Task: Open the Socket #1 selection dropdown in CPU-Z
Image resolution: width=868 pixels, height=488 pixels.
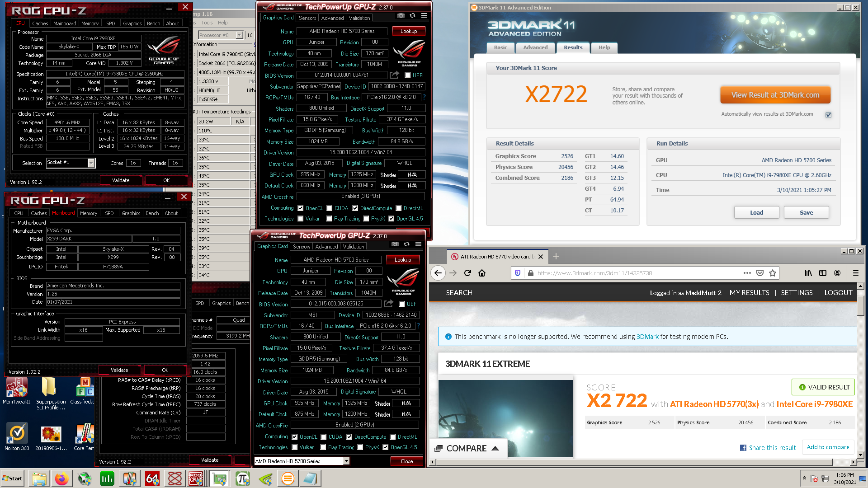Action: (91, 163)
